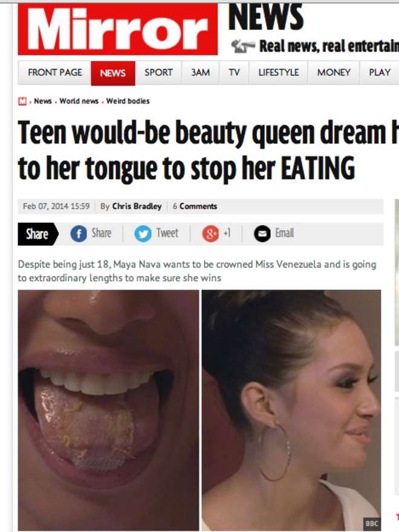The height and width of the screenshot is (532, 399).
Task: Open the 3AM tab
Action: point(200,72)
